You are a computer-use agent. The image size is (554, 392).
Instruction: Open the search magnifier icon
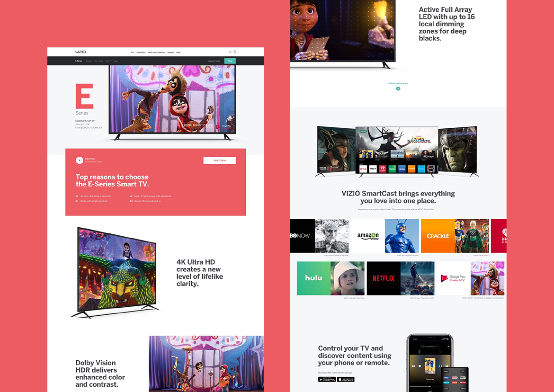[231, 52]
